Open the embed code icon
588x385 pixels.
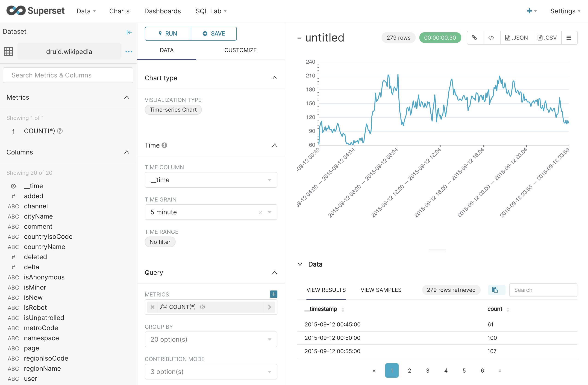[x=491, y=38]
